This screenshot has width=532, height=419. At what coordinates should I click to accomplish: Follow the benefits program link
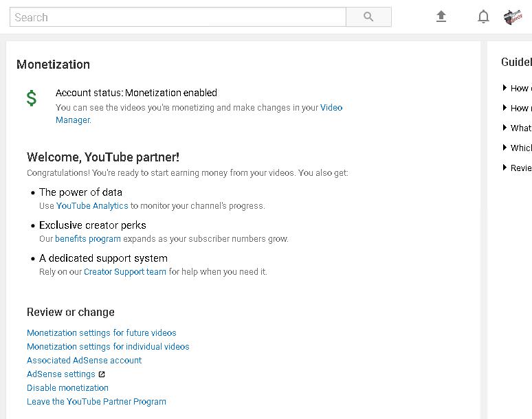pos(88,238)
